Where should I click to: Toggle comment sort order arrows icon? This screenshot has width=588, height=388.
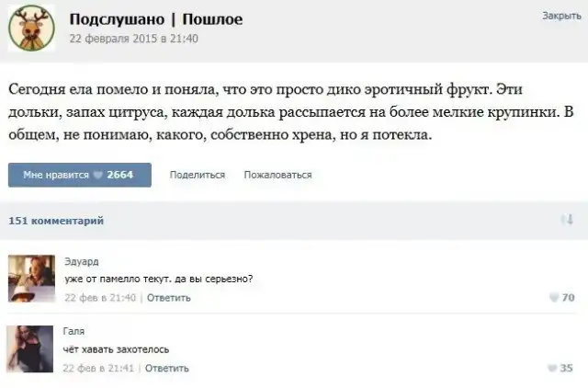[x=567, y=220]
